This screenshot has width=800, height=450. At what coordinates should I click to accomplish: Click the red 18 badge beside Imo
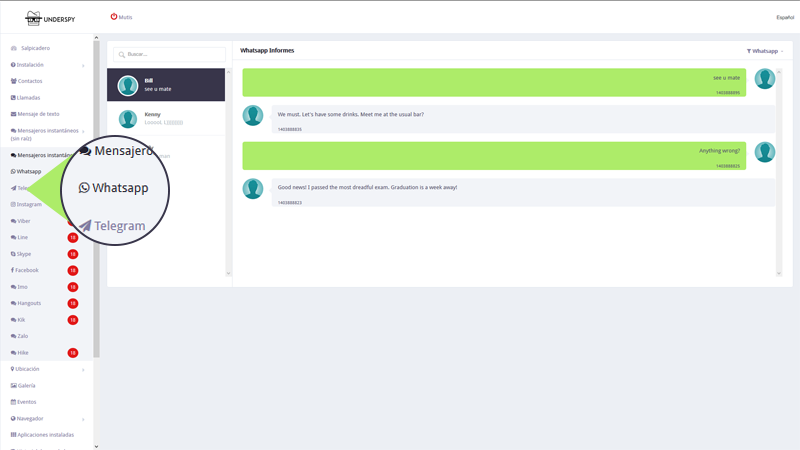pyautogui.click(x=73, y=287)
